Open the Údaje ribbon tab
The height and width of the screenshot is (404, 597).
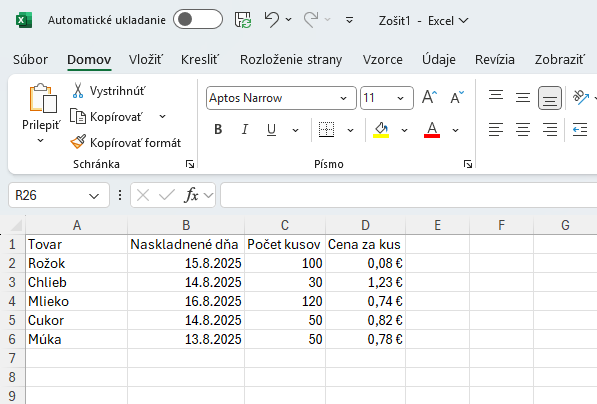pyautogui.click(x=439, y=60)
